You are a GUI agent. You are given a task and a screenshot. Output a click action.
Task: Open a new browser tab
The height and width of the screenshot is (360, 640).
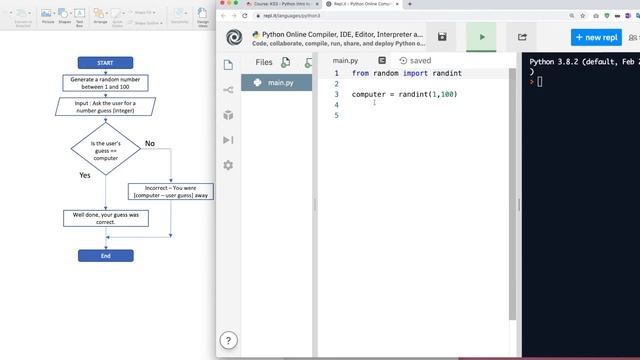pos(410,4)
